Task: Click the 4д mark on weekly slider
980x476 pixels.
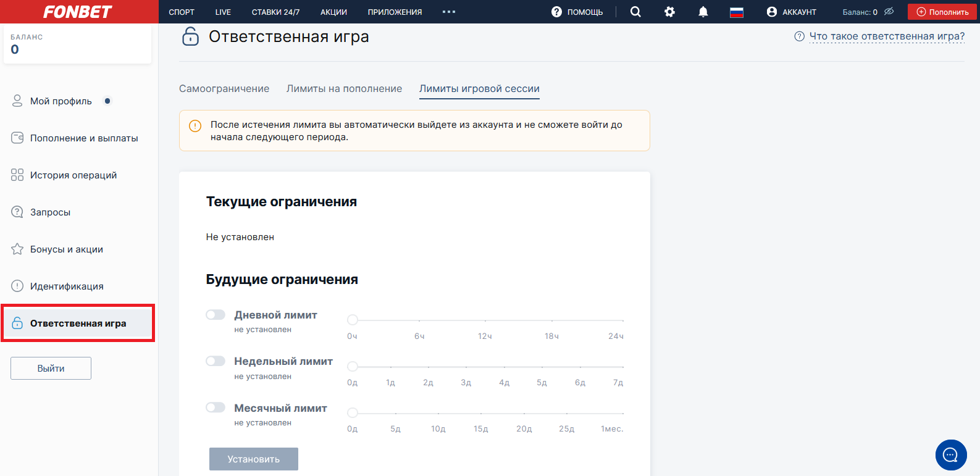Action: click(505, 382)
